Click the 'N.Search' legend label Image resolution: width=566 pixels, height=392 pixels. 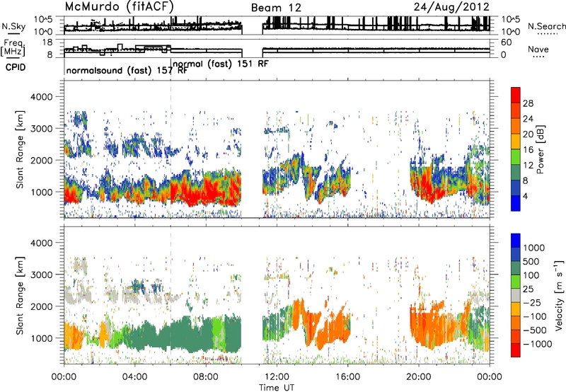[x=546, y=26]
